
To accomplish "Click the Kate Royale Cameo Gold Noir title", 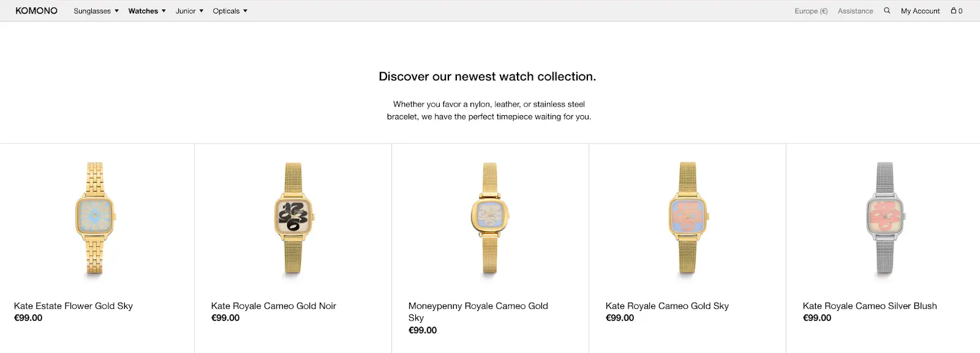I will tap(274, 306).
